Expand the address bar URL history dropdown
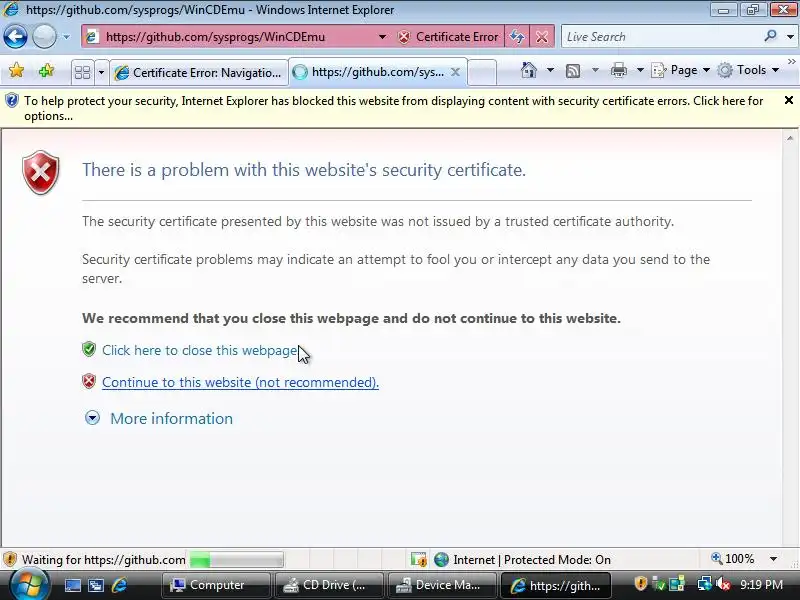 click(382, 37)
